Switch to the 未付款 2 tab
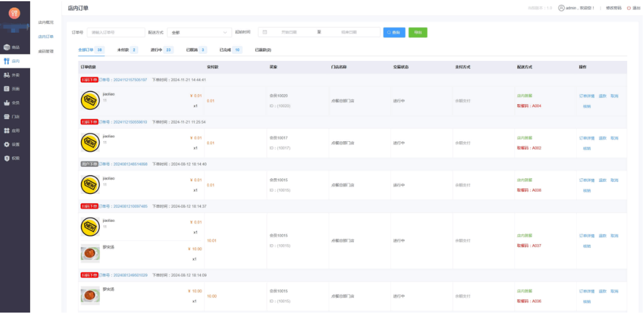The image size is (644, 322). click(x=127, y=50)
